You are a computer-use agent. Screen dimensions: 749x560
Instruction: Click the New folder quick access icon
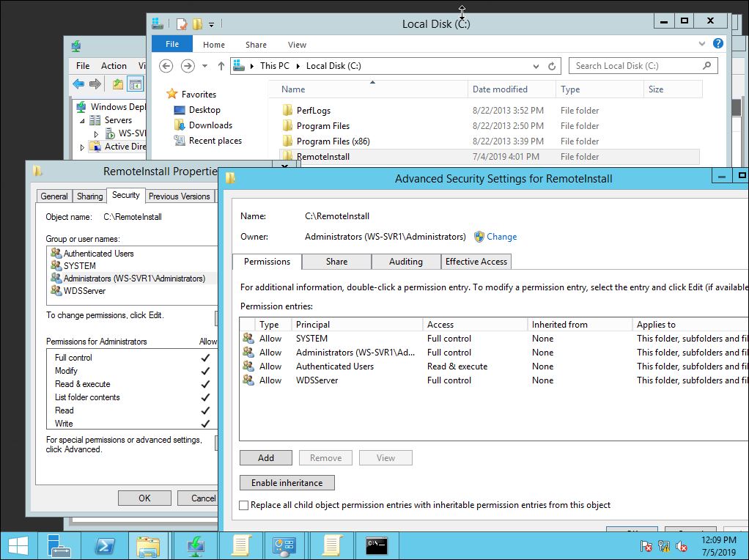coord(197,23)
